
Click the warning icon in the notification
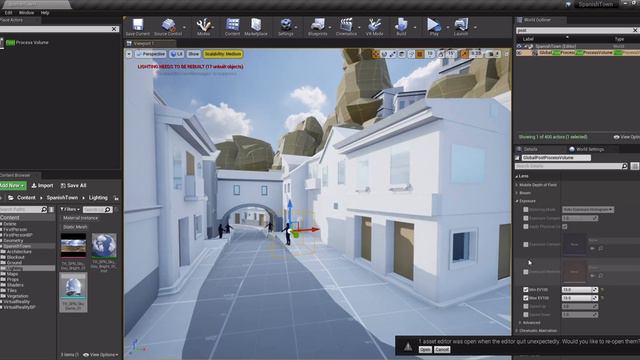(x=408, y=347)
